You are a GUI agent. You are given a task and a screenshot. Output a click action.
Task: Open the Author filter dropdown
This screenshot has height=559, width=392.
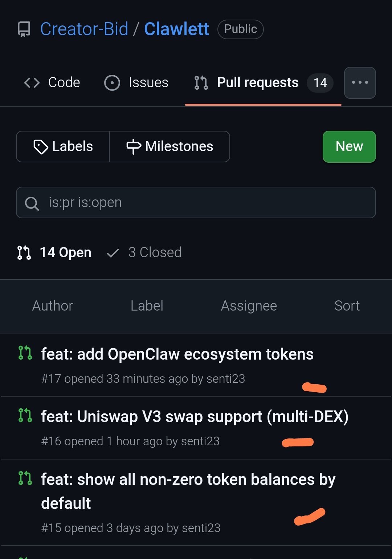pyautogui.click(x=53, y=306)
